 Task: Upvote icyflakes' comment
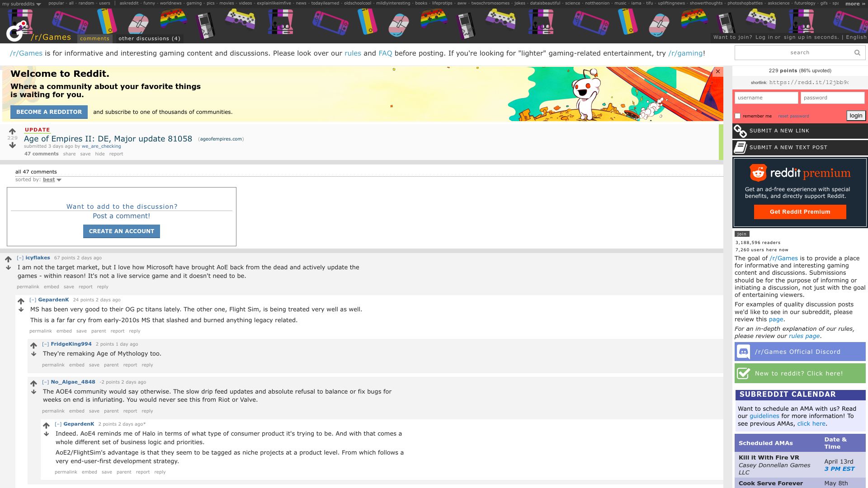8,259
